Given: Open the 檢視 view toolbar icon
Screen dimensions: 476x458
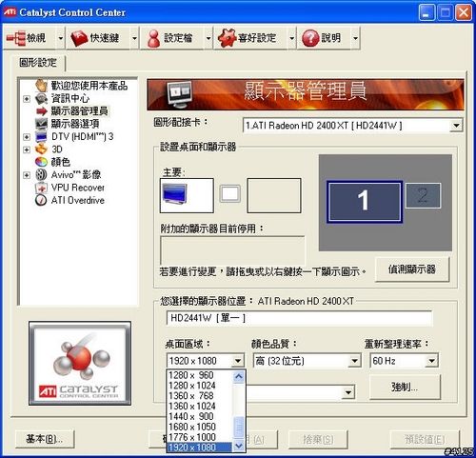Looking at the screenshot, I should [16, 38].
